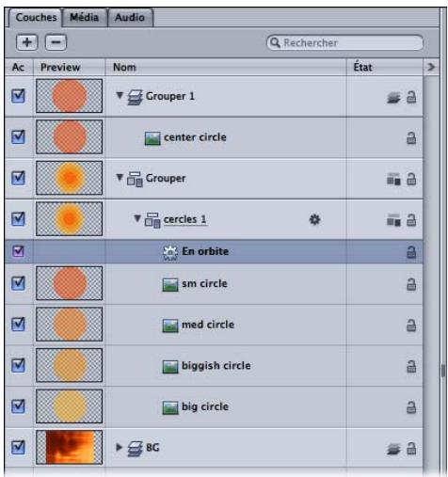Lock the Grouper 1 group
Screen dimensions: 448x477
[411, 97]
